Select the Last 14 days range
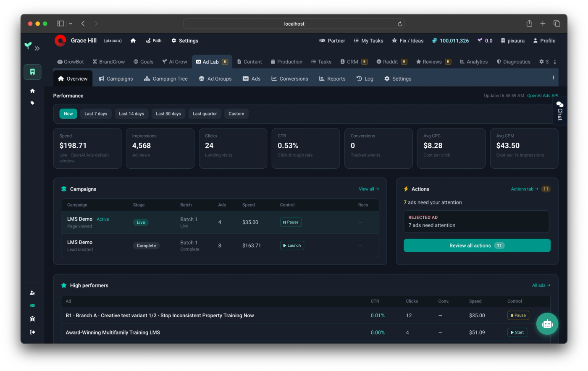Image resolution: width=588 pixels, height=371 pixels. [131, 114]
